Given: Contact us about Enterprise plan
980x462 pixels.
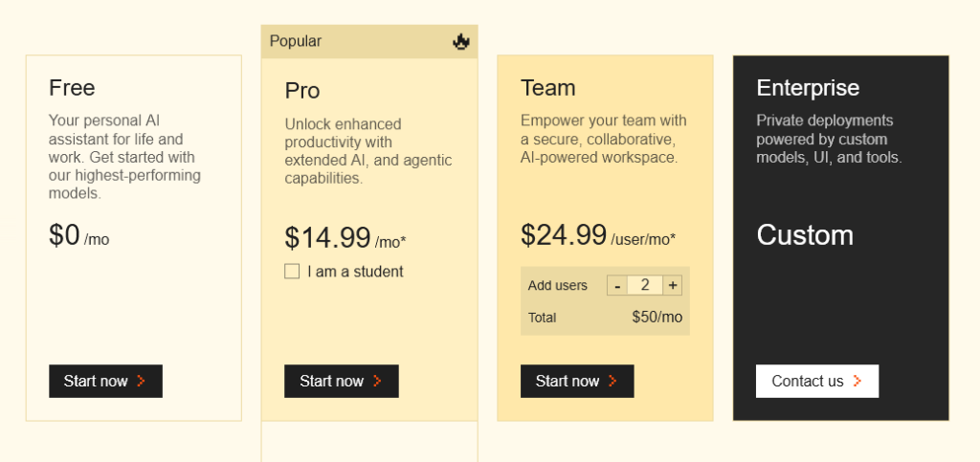Looking at the screenshot, I should pos(817,381).
